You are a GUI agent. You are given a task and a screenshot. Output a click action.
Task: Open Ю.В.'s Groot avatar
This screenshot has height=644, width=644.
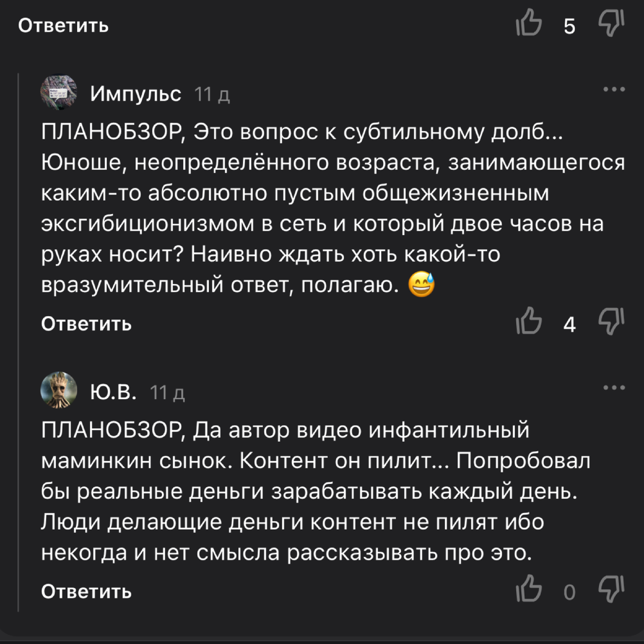click(x=59, y=390)
